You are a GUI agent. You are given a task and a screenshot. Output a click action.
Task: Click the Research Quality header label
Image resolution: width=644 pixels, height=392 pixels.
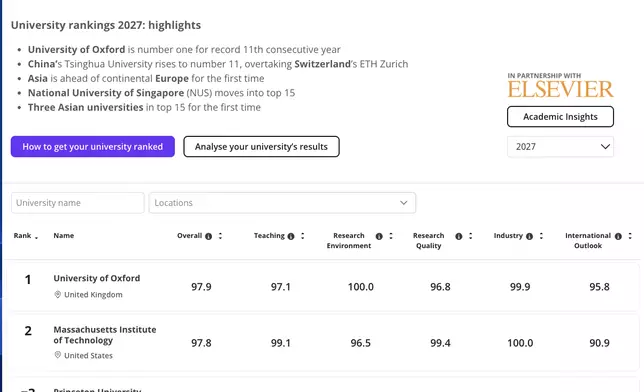(428, 240)
